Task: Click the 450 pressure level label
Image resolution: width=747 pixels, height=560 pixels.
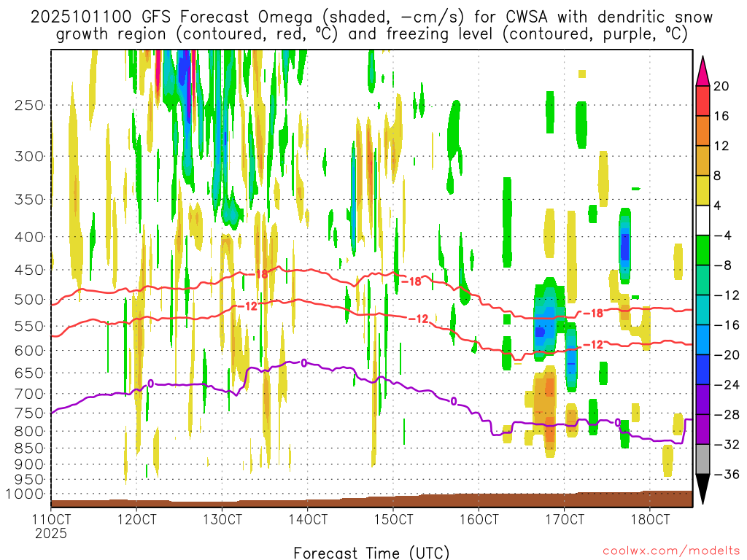Action: tap(29, 270)
